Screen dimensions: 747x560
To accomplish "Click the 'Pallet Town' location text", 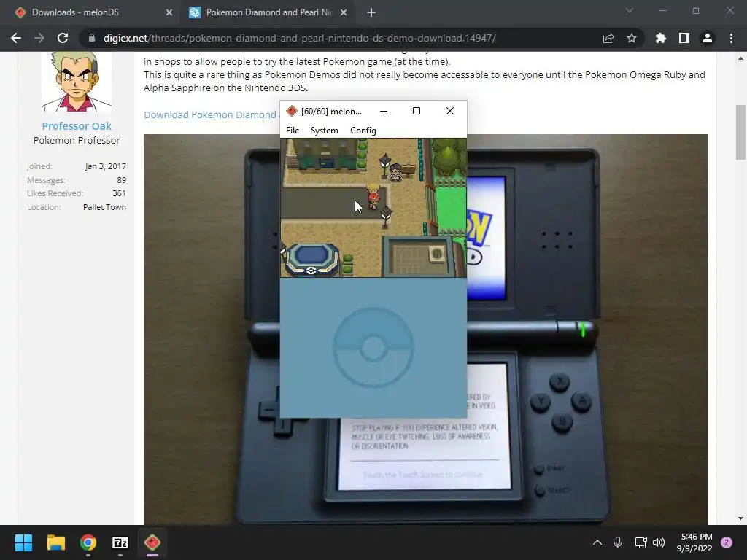I will 105,207.
